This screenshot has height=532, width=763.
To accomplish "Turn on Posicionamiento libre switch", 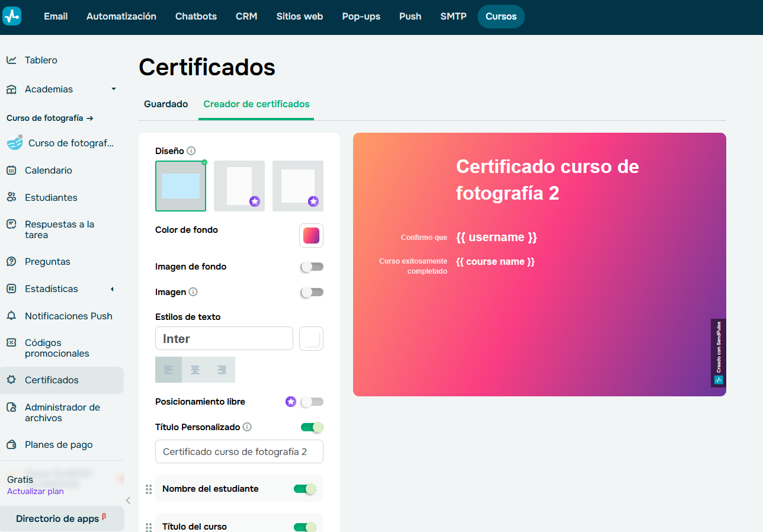I will tap(312, 402).
